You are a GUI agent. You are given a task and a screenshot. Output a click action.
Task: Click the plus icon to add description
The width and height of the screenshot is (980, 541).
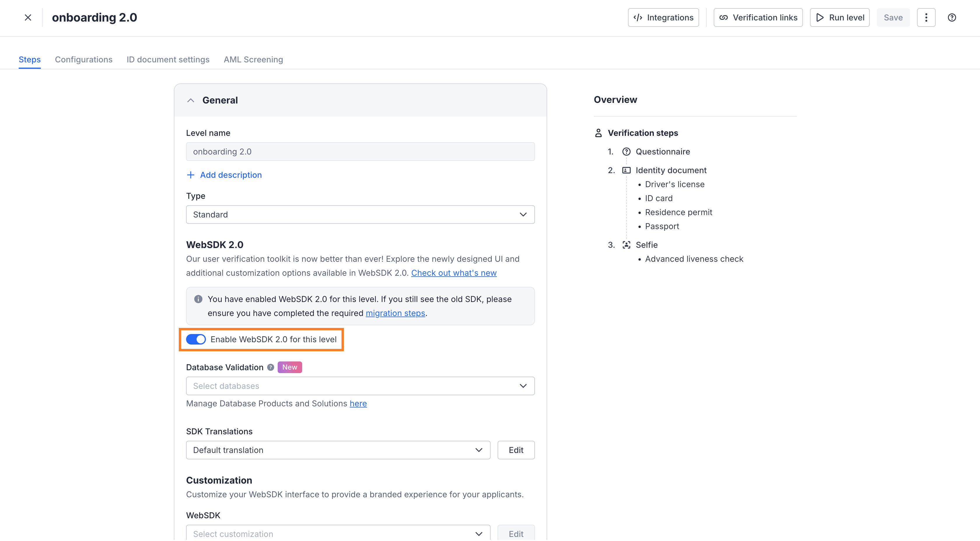point(190,175)
